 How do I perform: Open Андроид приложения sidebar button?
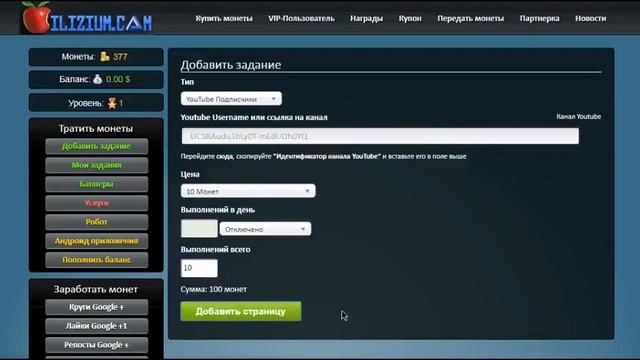pos(97,241)
